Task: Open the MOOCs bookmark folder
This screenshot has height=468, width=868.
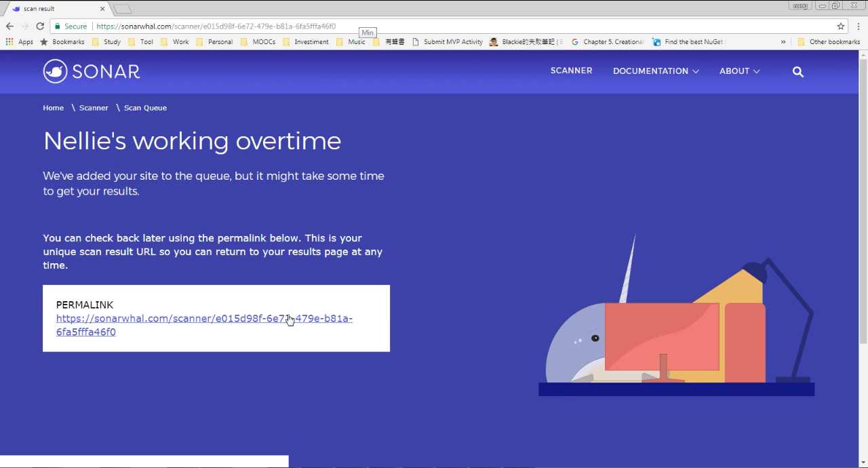Action: click(257, 41)
